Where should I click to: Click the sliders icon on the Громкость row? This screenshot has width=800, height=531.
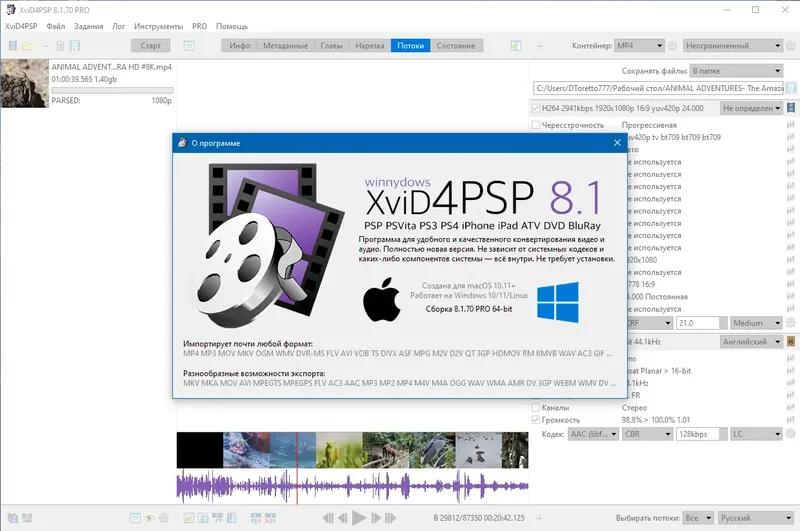790,420
